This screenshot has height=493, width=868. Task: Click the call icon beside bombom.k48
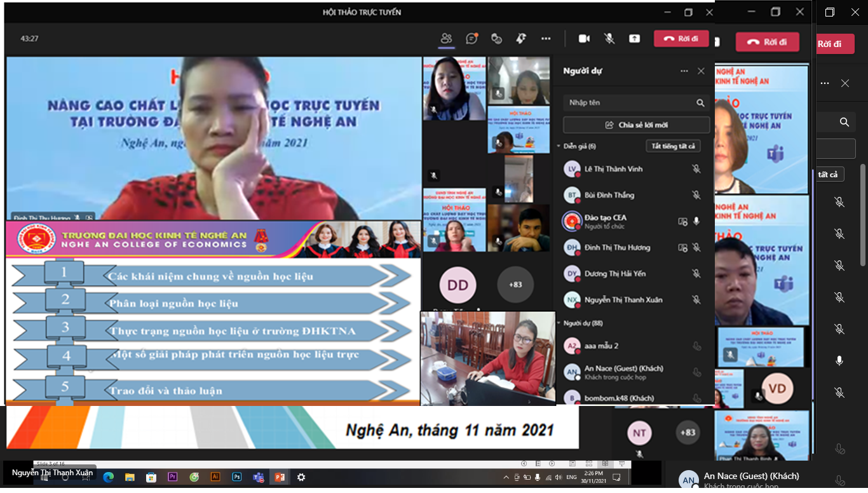tap(696, 398)
